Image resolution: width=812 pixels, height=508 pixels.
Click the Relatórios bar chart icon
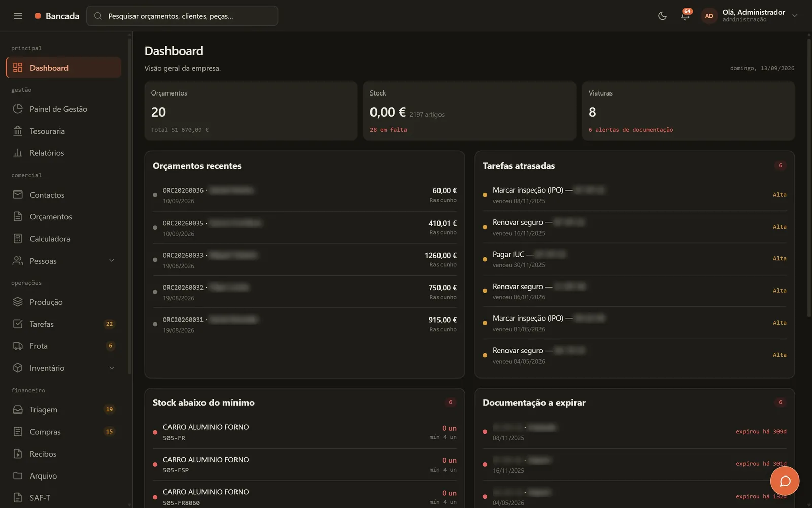point(18,153)
